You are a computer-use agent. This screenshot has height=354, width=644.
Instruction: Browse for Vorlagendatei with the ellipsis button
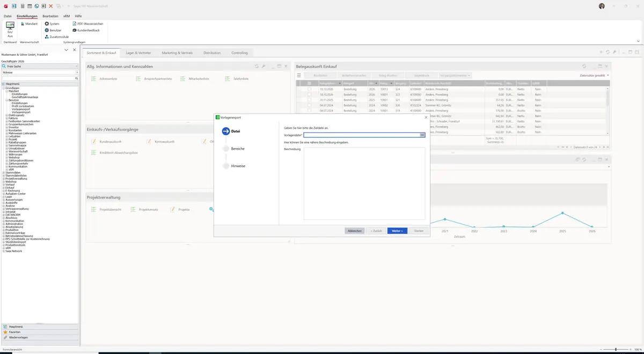tap(422, 135)
